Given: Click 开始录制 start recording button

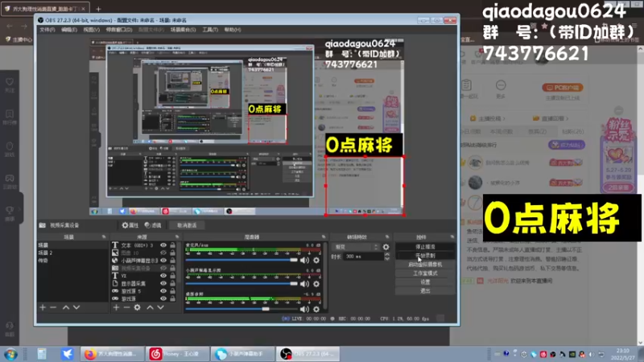Looking at the screenshot, I should (425, 256).
